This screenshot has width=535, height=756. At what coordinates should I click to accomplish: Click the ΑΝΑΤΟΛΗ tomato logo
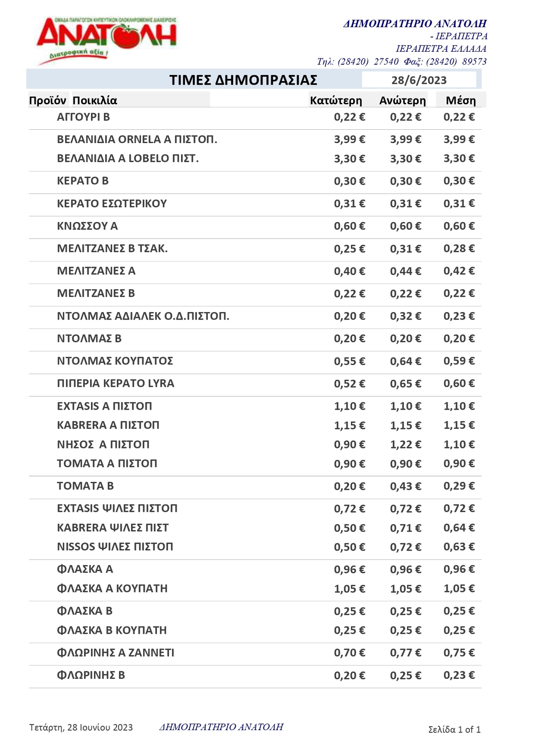107,39
